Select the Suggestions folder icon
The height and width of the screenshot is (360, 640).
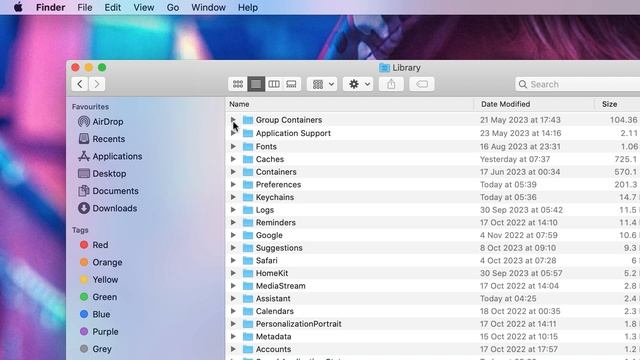248,248
